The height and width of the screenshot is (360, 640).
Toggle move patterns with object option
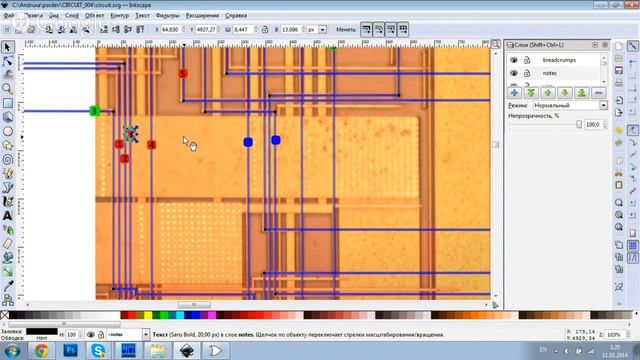(x=403, y=29)
